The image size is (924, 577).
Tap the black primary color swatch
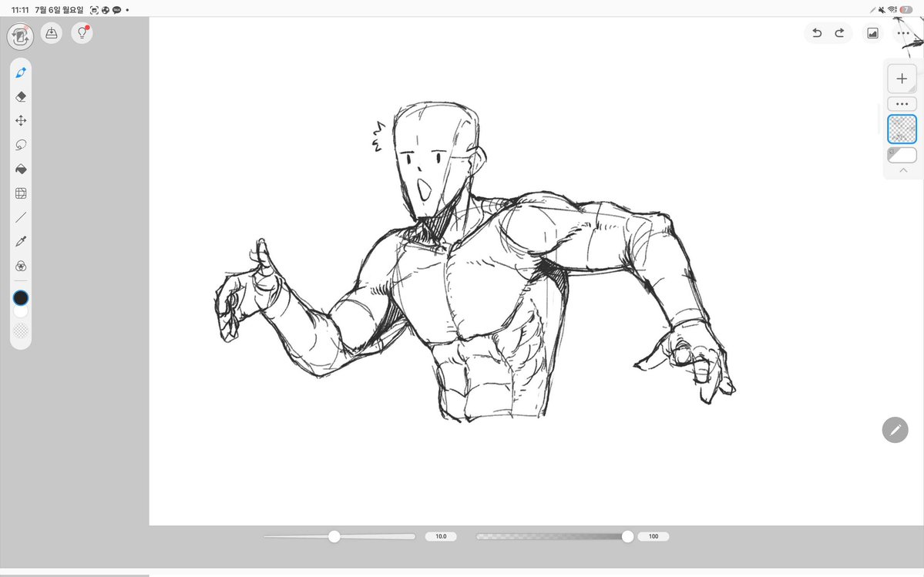[21, 298]
